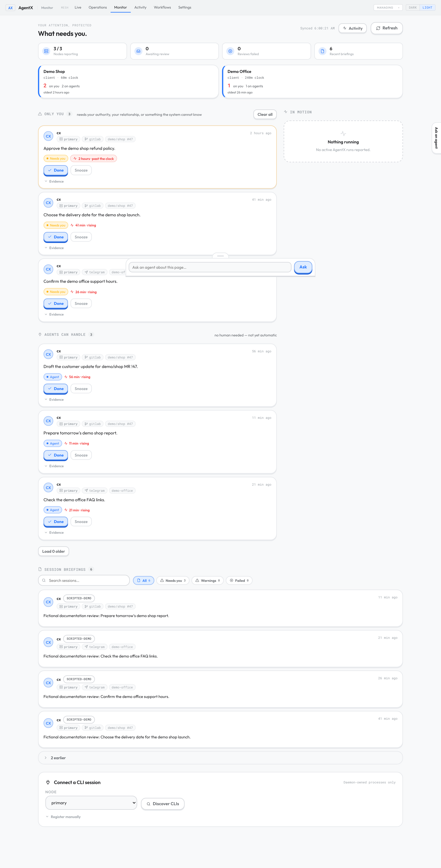Snooze the delivery date item
Image resolution: width=441 pixels, height=868 pixels.
pyautogui.click(x=81, y=237)
